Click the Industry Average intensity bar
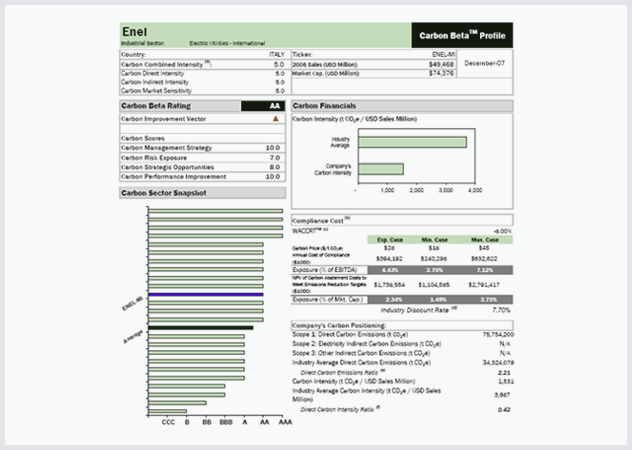 coord(412,142)
